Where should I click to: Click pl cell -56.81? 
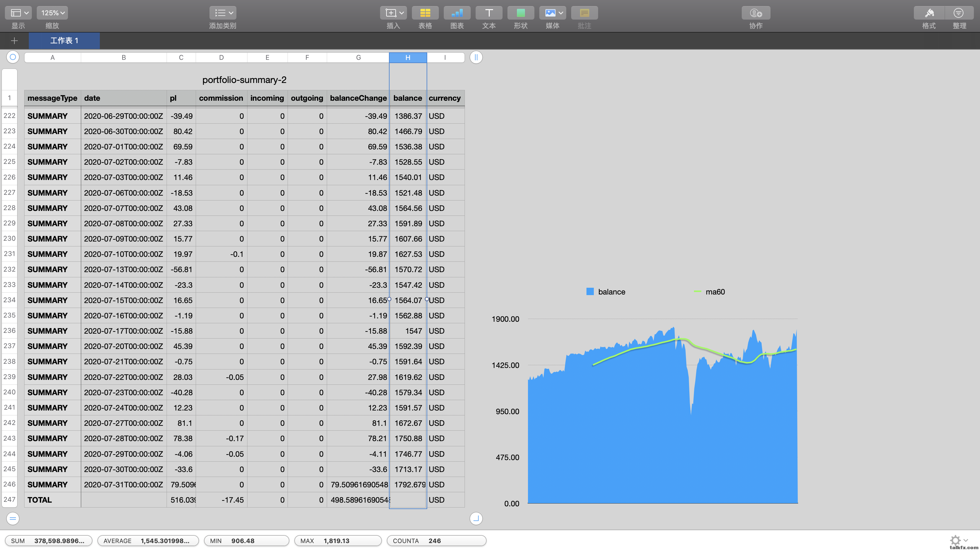pyautogui.click(x=181, y=270)
